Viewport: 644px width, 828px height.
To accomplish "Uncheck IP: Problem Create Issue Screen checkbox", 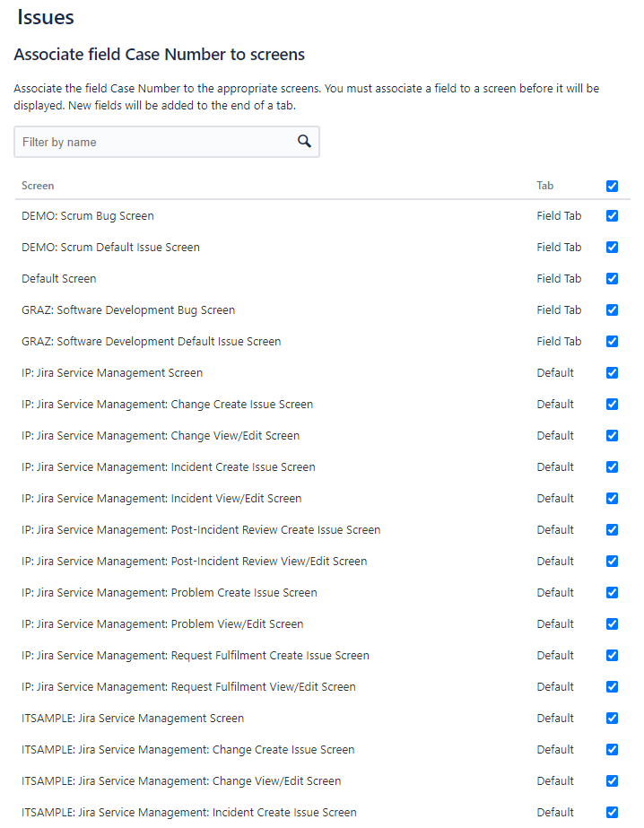I will coord(612,592).
